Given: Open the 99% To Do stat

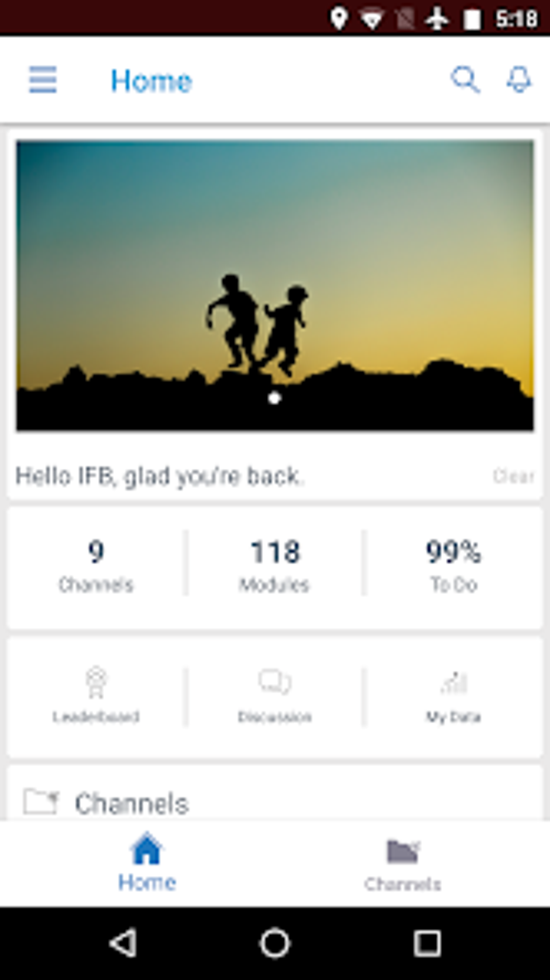Looking at the screenshot, I should click(x=453, y=565).
